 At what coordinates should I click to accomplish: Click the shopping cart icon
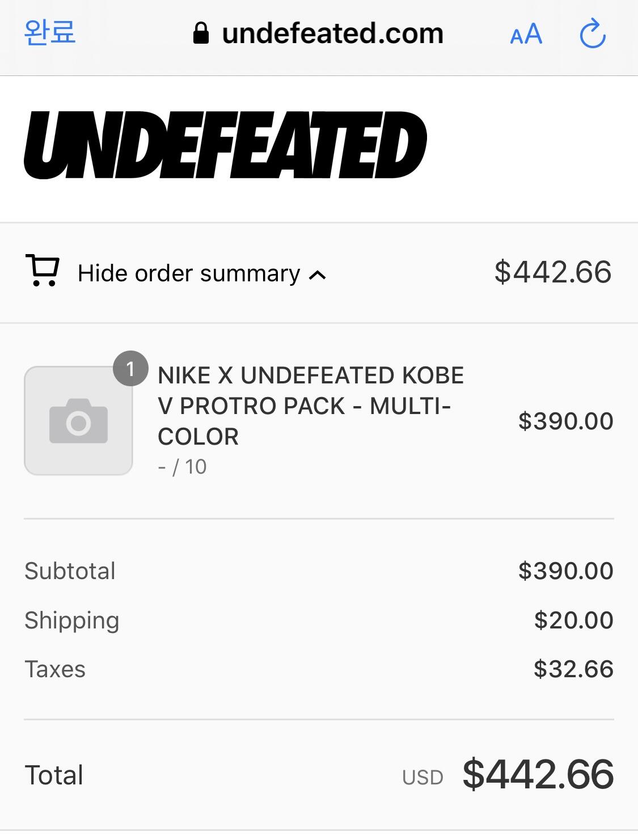42,271
